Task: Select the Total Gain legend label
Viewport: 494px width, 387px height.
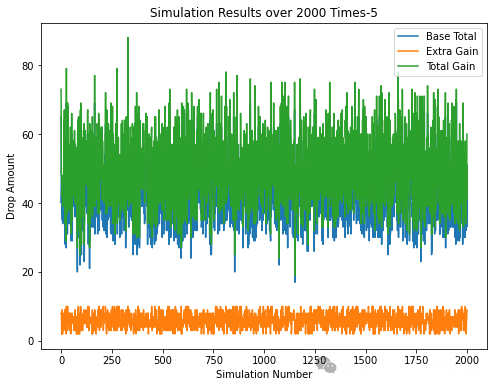Action: click(x=451, y=66)
